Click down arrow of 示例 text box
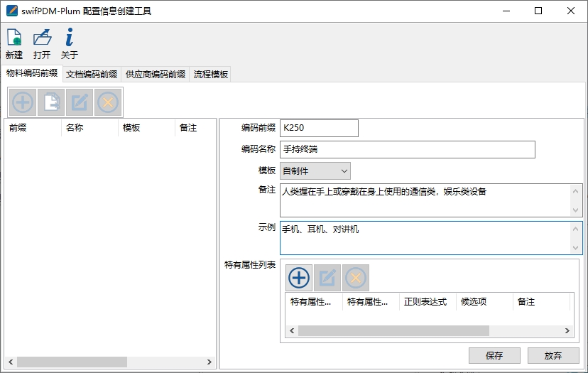This screenshot has height=373, width=588. pyautogui.click(x=576, y=247)
